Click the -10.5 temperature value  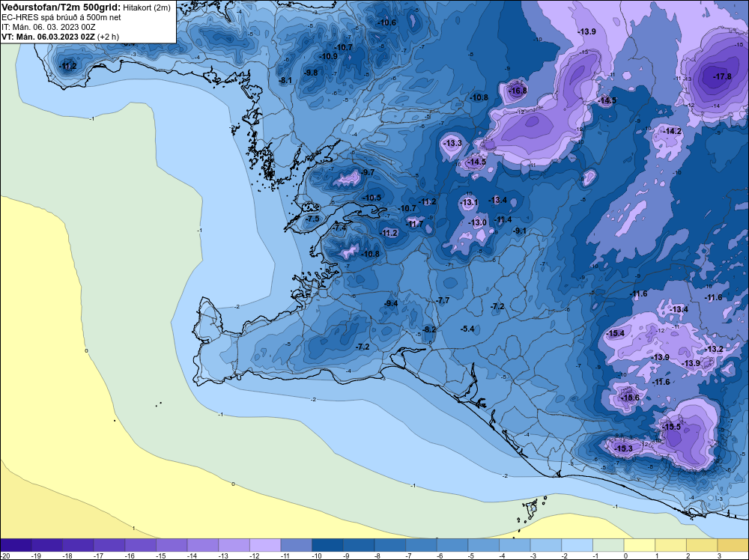pyautogui.click(x=372, y=198)
